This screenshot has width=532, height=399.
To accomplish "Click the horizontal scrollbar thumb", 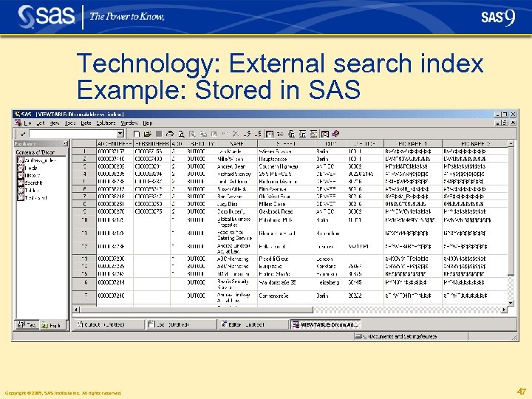I will click(x=196, y=310).
